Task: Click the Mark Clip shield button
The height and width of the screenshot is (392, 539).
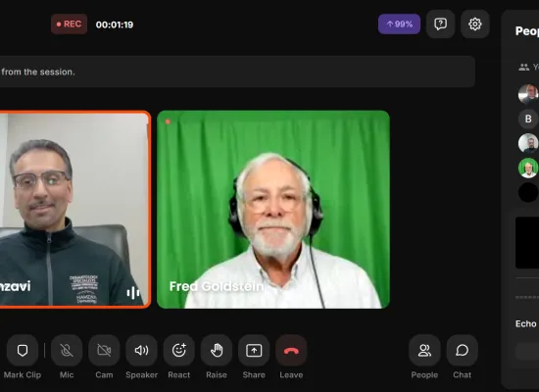Action: [x=23, y=351]
